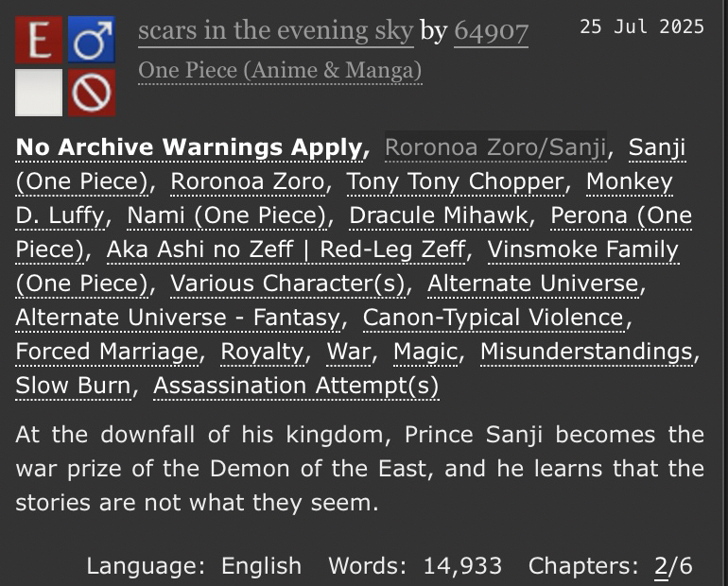
Task: Open Assassination Attempt(s) tag
Action: [296, 386]
